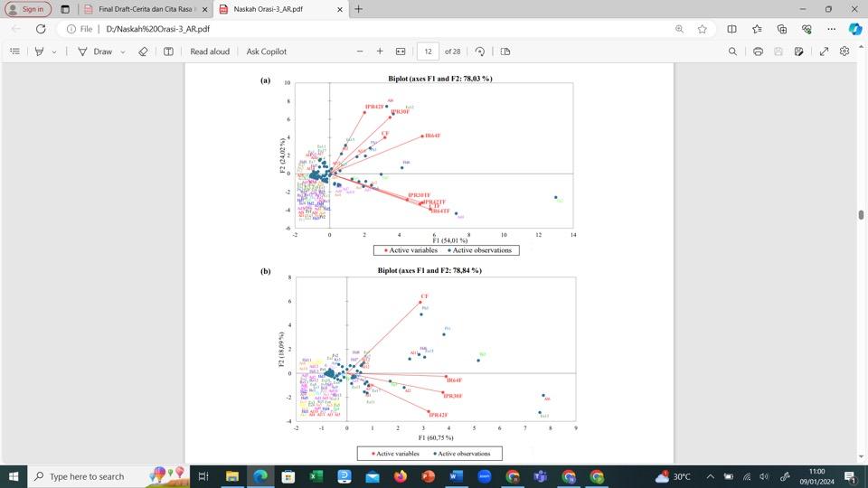
Task: Enter full screen PDF view
Action: [x=824, y=52]
